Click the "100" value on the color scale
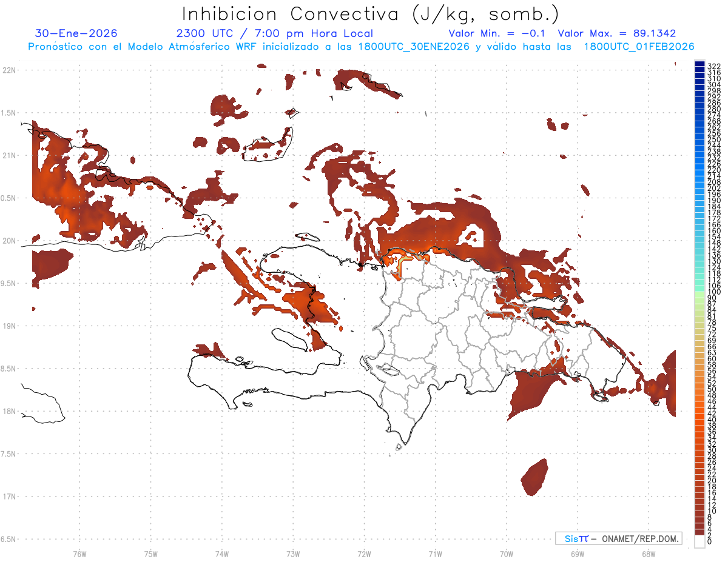Viewport: 728px width, 562px height. click(x=714, y=292)
